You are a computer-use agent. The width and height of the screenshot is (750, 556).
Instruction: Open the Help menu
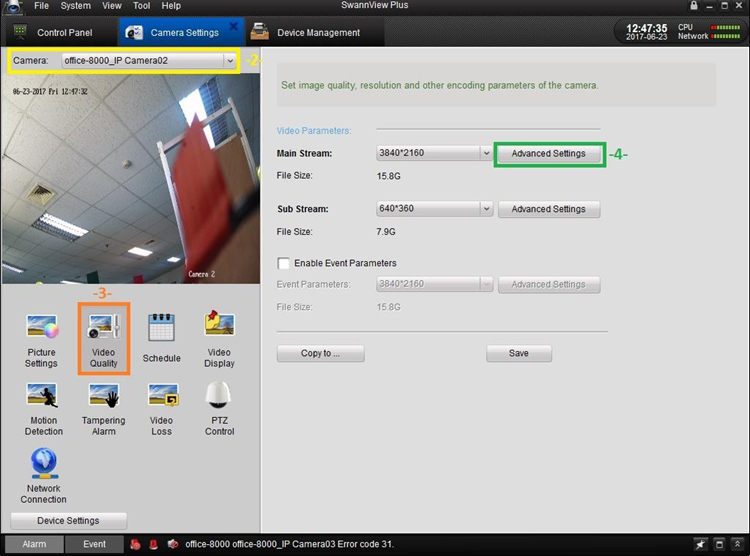[171, 6]
